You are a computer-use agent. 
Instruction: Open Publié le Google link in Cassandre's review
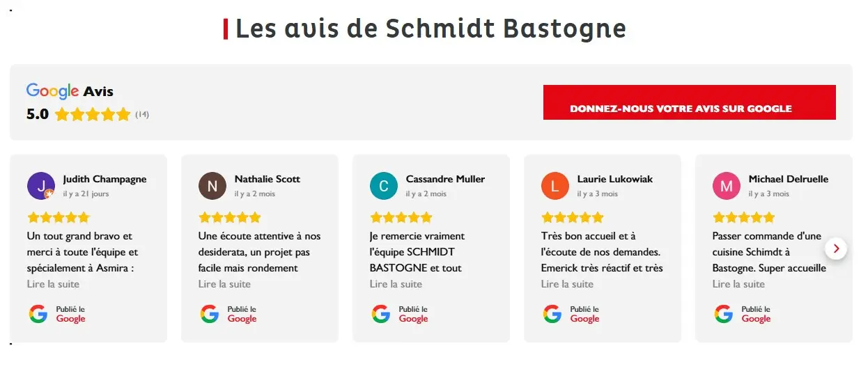click(x=413, y=314)
